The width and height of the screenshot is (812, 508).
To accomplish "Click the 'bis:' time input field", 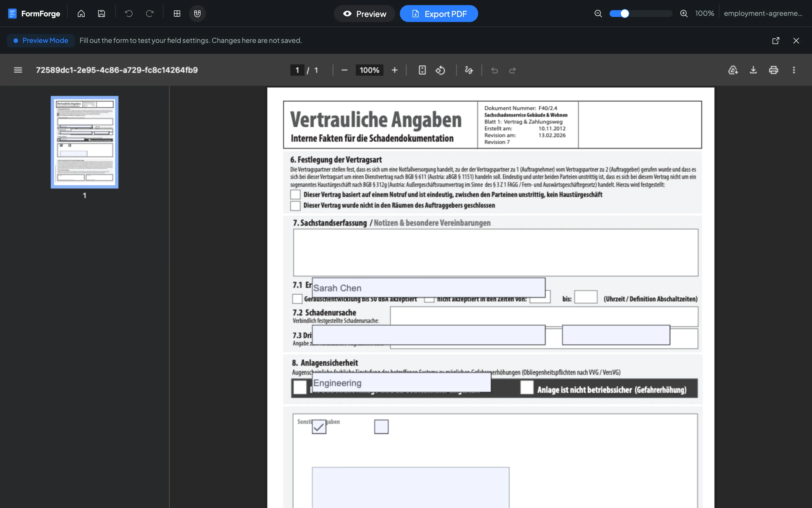I will (x=586, y=297).
